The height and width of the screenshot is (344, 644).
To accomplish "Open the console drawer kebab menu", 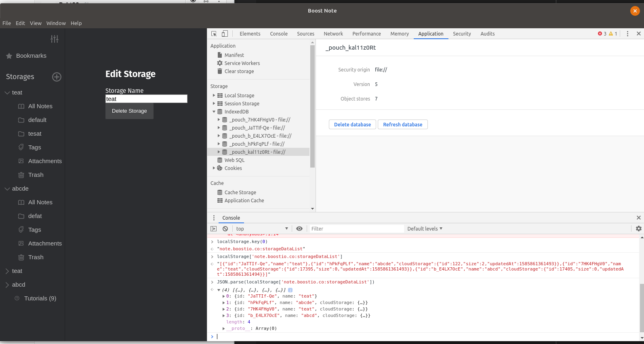I will pyautogui.click(x=214, y=218).
